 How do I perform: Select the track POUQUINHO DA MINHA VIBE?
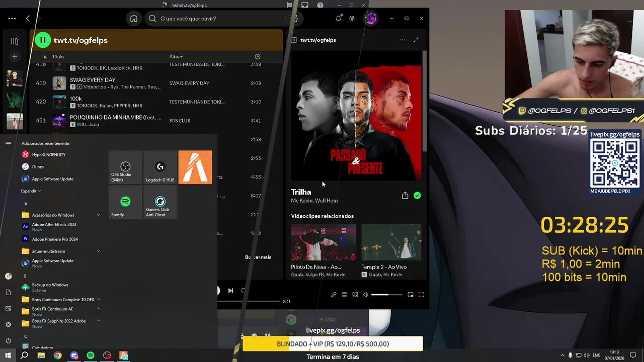coord(115,117)
